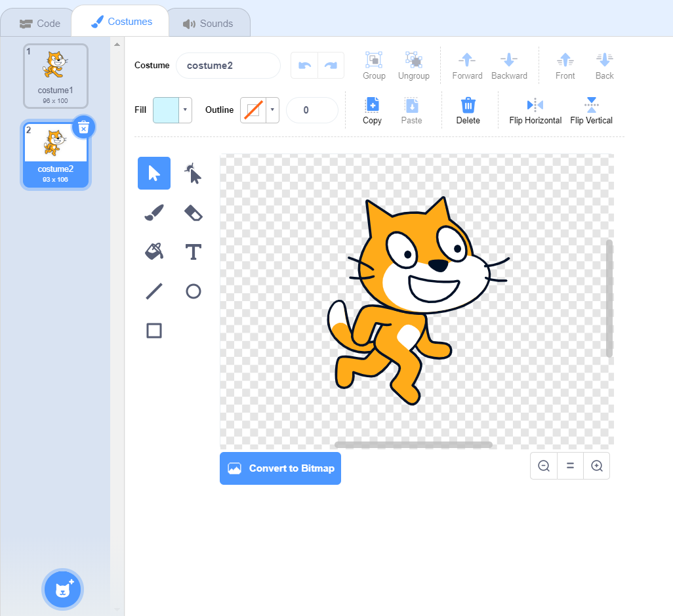
Task: Flip the costume vertically
Action: pos(591,111)
